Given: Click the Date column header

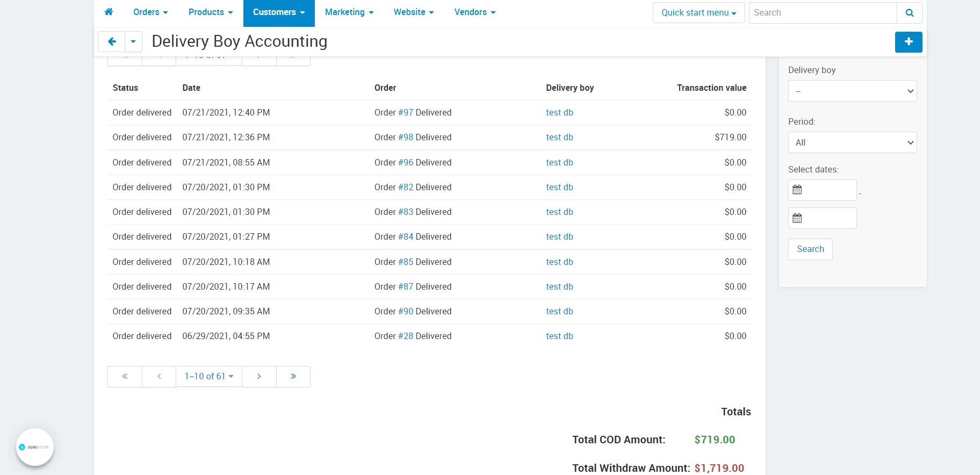Looking at the screenshot, I should (191, 88).
